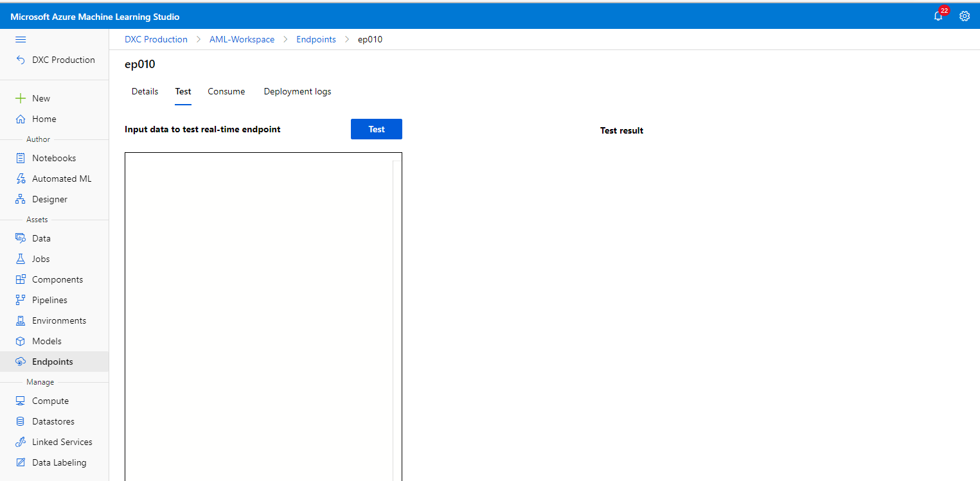Open Notebooks from the sidebar
This screenshot has height=481, width=980.
coord(54,158)
